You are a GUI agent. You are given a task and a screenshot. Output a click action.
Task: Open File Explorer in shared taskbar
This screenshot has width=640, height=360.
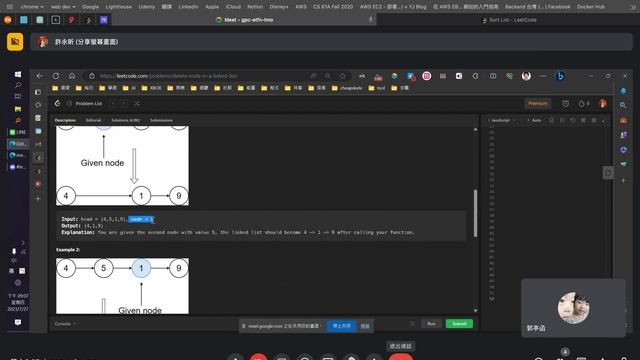click(x=18, y=109)
